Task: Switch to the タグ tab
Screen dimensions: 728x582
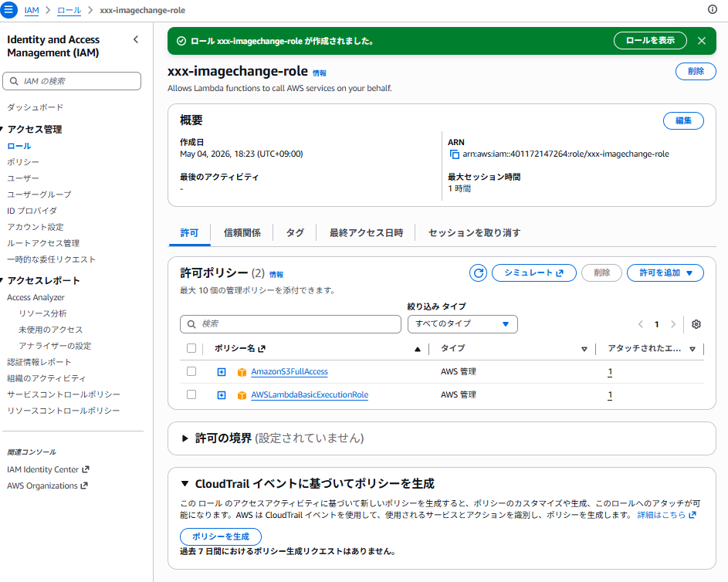Action: [x=295, y=233]
